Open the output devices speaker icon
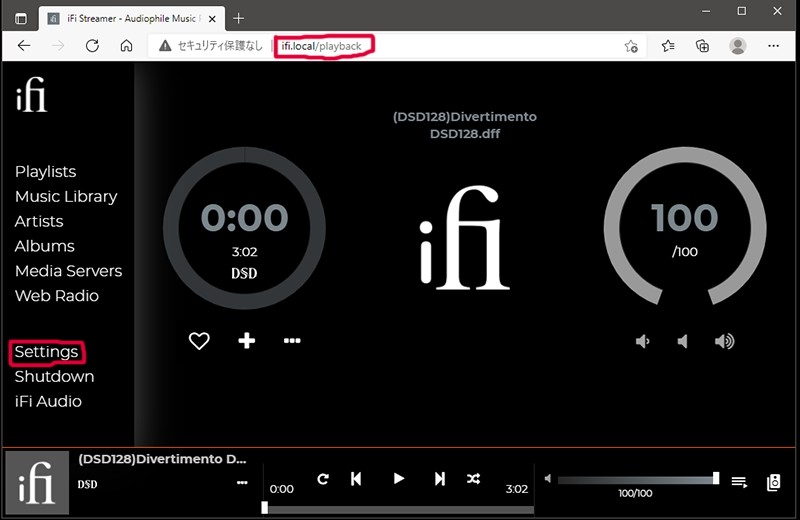The height and width of the screenshot is (520, 800). click(773, 482)
